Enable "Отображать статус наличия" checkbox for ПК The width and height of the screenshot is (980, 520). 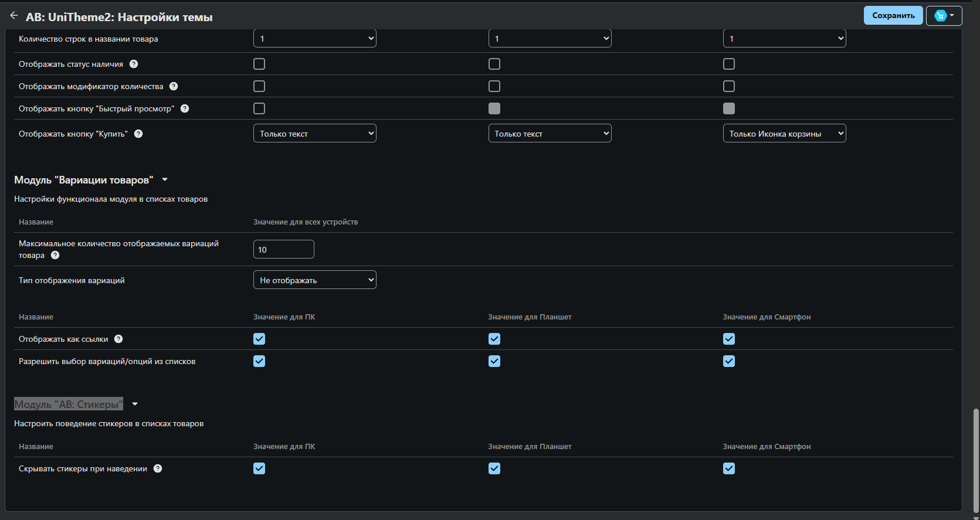[259, 64]
